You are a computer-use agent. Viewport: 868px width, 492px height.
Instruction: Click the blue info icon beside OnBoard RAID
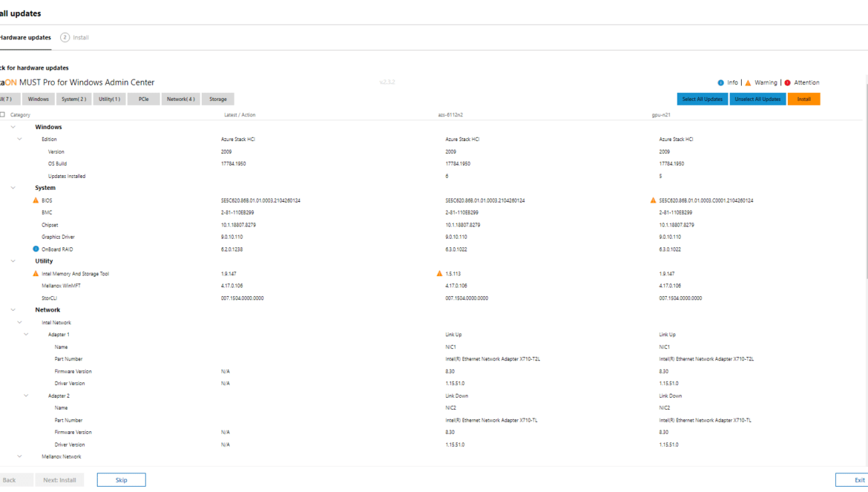(36, 249)
